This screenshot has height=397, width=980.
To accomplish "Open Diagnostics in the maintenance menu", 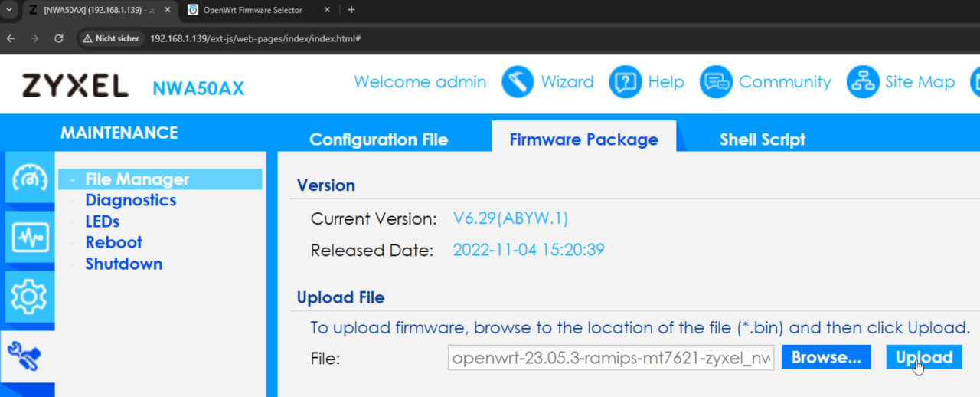I will point(130,200).
